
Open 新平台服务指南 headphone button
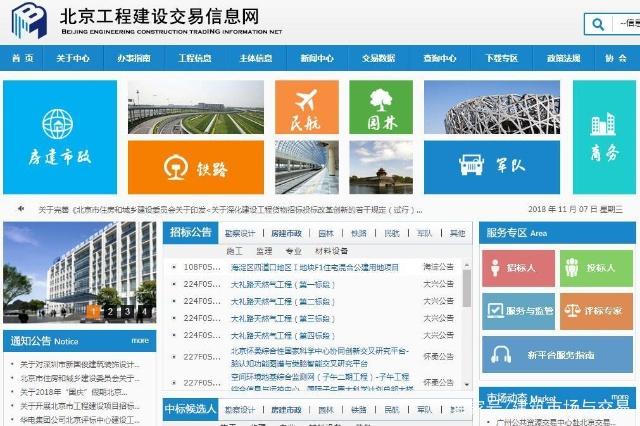(x=558, y=355)
